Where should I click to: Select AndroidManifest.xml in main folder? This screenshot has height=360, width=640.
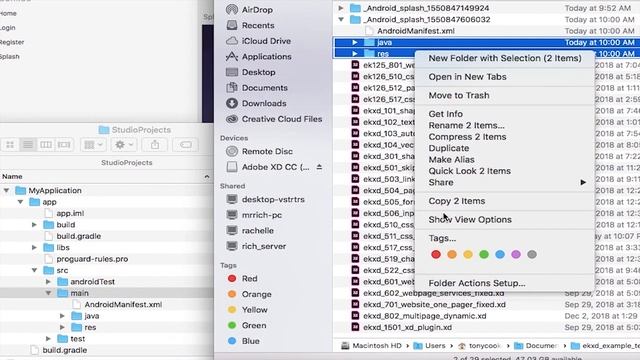(x=123, y=304)
